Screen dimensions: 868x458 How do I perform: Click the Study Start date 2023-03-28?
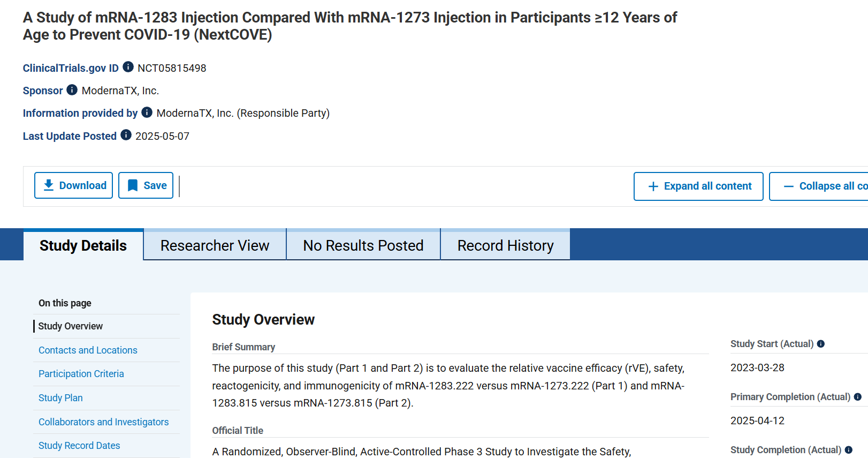(x=757, y=368)
